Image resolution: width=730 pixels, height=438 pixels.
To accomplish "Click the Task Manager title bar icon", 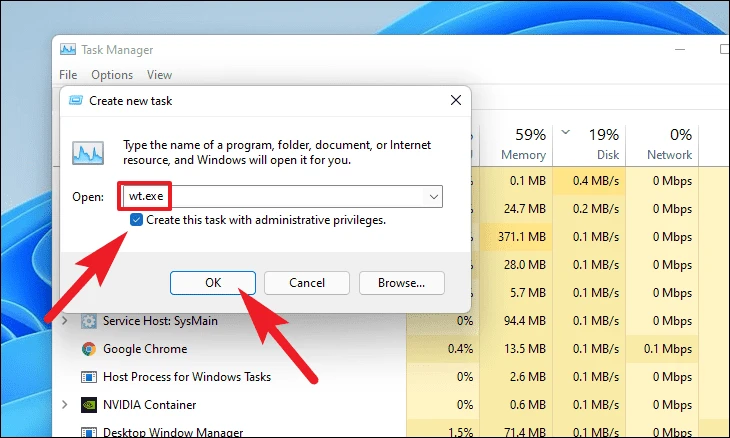I will click(x=68, y=49).
